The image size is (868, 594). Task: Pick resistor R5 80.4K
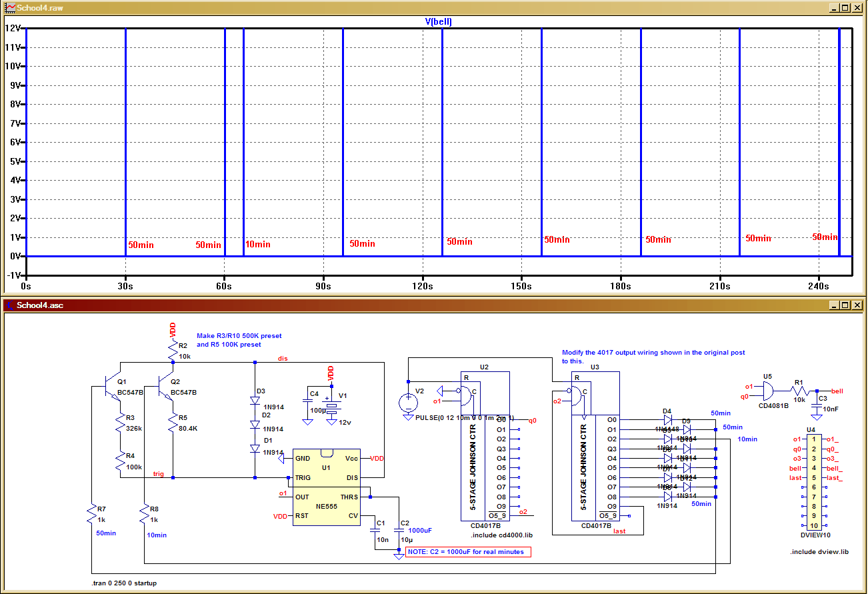tap(172, 423)
